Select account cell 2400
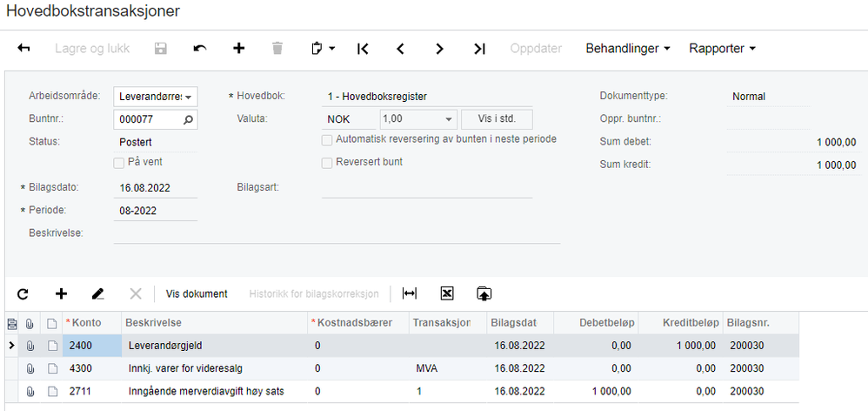 (x=92, y=346)
